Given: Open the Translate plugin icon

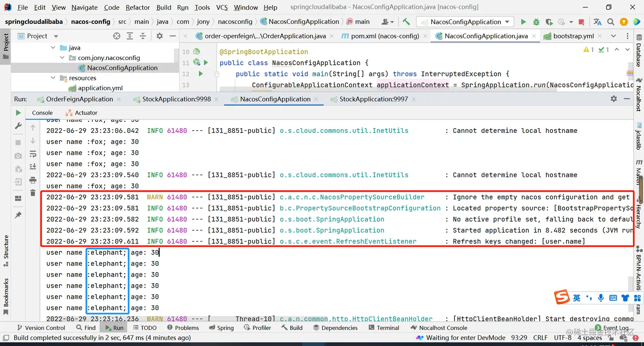Looking at the screenshot, I should click(x=598, y=22).
